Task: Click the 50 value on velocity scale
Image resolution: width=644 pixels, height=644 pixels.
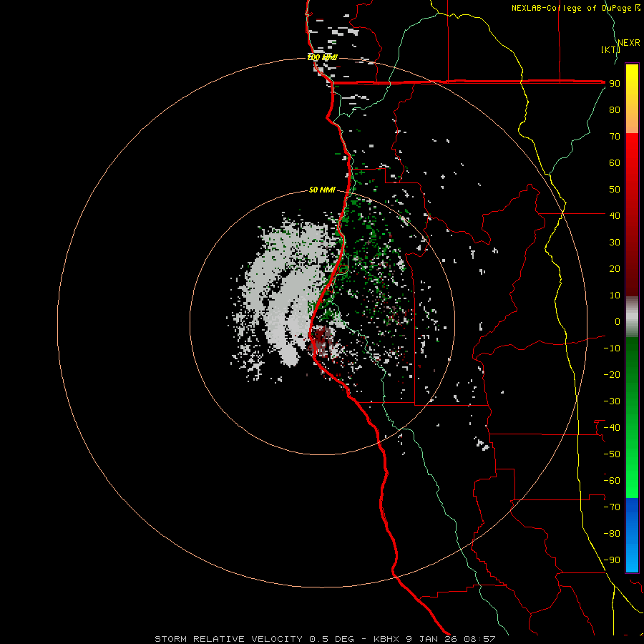Action: (615, 190)
